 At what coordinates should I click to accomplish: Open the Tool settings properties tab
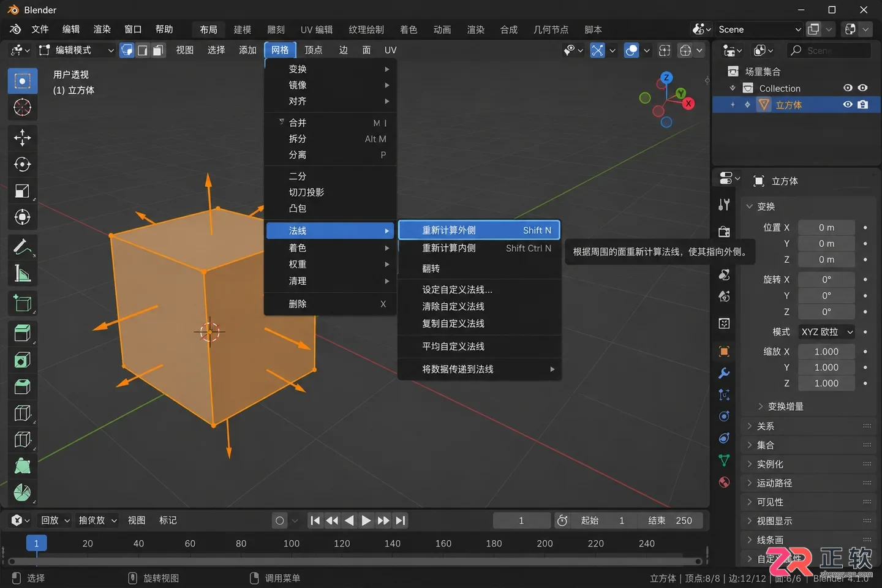tap(724, 205)
